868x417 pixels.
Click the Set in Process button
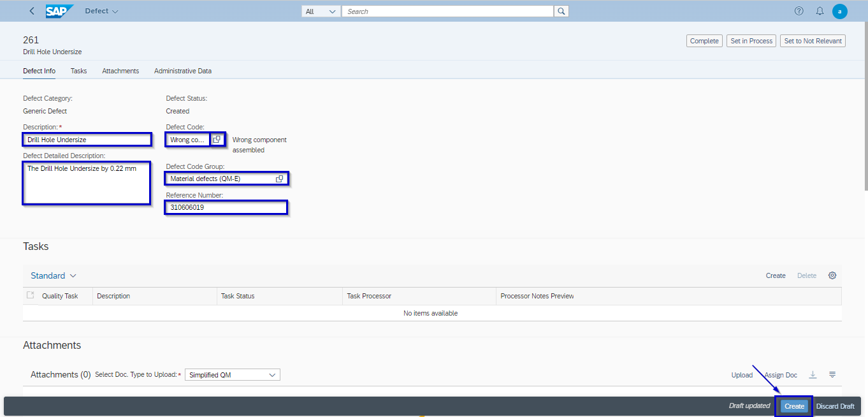751,41
